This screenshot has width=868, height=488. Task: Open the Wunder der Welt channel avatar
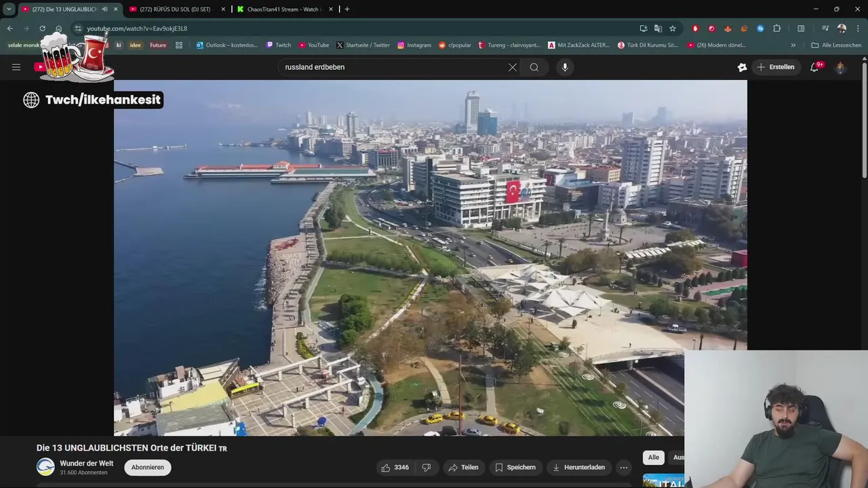(45, 467)
